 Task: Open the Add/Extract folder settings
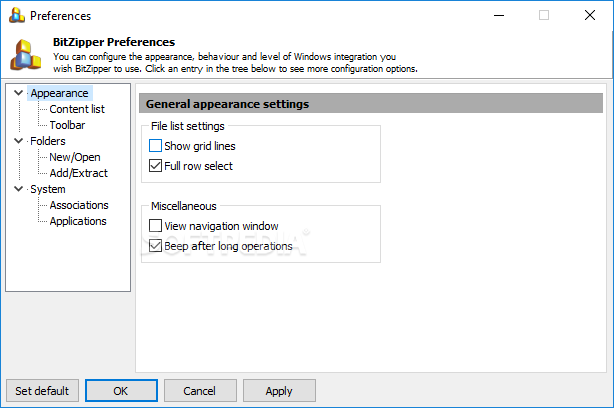(x=79, y=173)
